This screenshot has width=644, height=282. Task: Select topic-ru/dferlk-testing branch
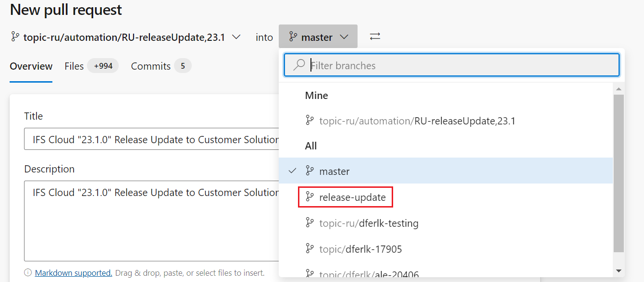pyautogui.click(x=369, y=222)
